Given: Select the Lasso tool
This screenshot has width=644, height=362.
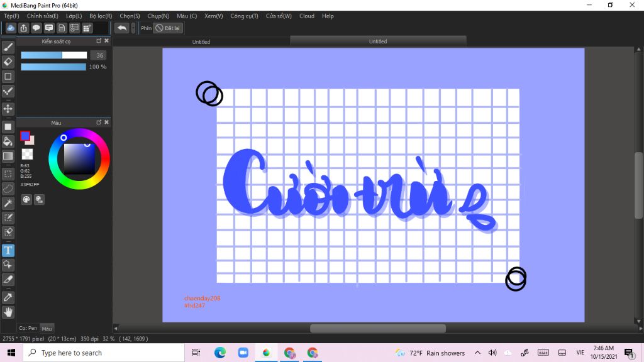Looking at the screenshot, I should pyautogui.click(x=8, y=189).
